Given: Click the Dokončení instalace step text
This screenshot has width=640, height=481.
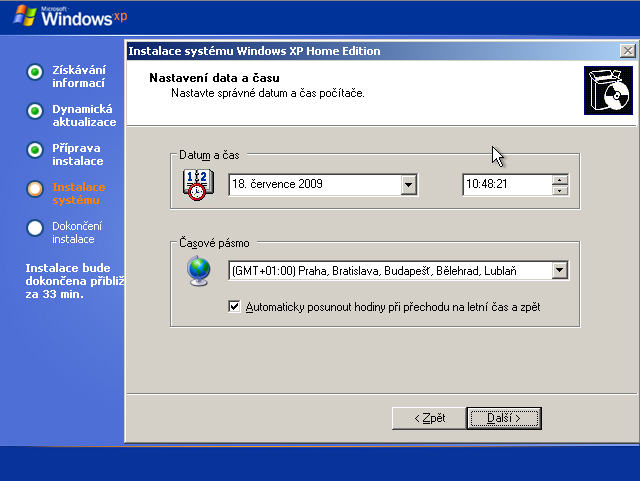Looking at the screenshot, I should pyautogui.click(x=77, y=232).
